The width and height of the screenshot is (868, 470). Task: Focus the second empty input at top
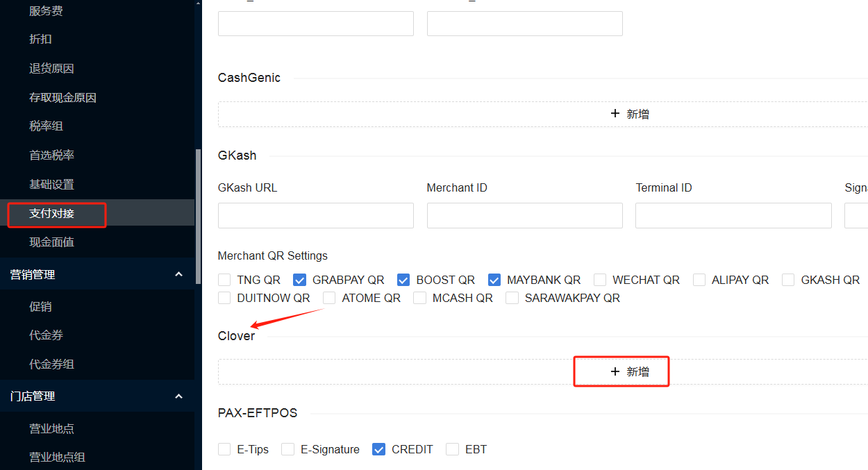(525, 24)
